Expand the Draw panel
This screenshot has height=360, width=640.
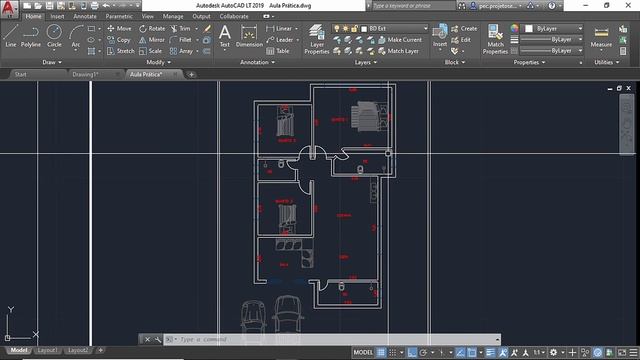(52, 62)
